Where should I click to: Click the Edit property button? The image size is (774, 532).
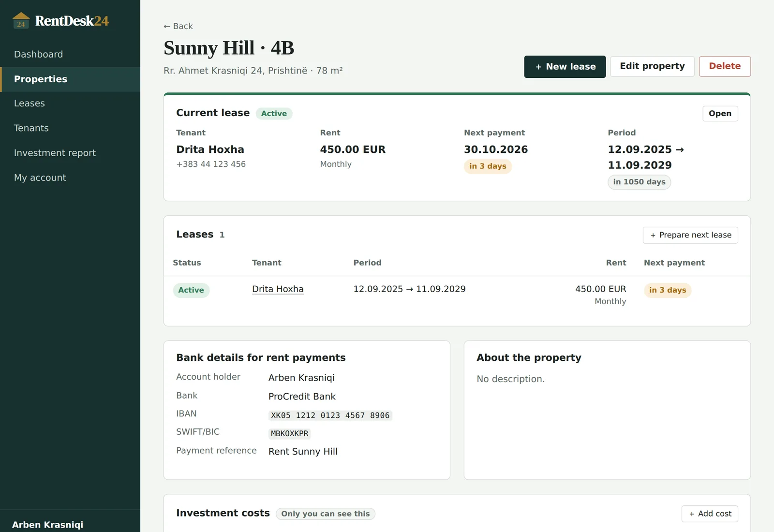click(x=652, y=66)
